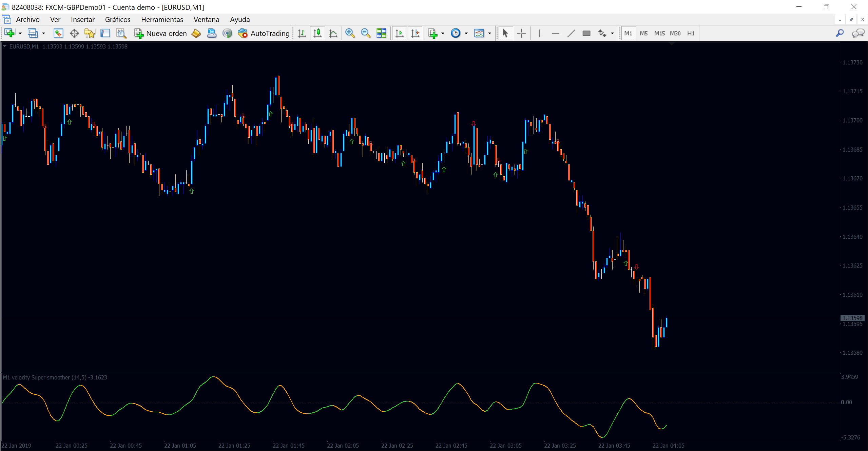This screenshot has width=868, height=451.
Task: Expand the periodicity clock dropdown arrow
Action: 466,33
